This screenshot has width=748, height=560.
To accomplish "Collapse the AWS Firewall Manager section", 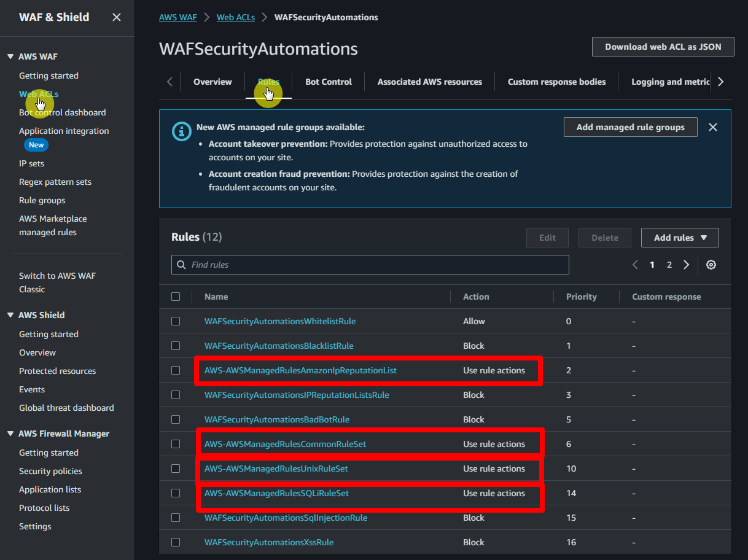I will point(10,434).
